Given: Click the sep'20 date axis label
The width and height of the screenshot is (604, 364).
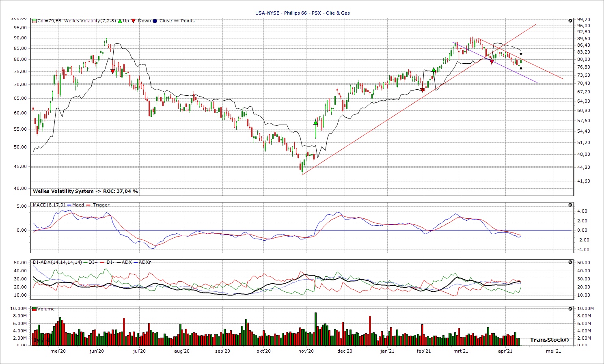Looking at the screenshot, I should (x=223, y=351).
